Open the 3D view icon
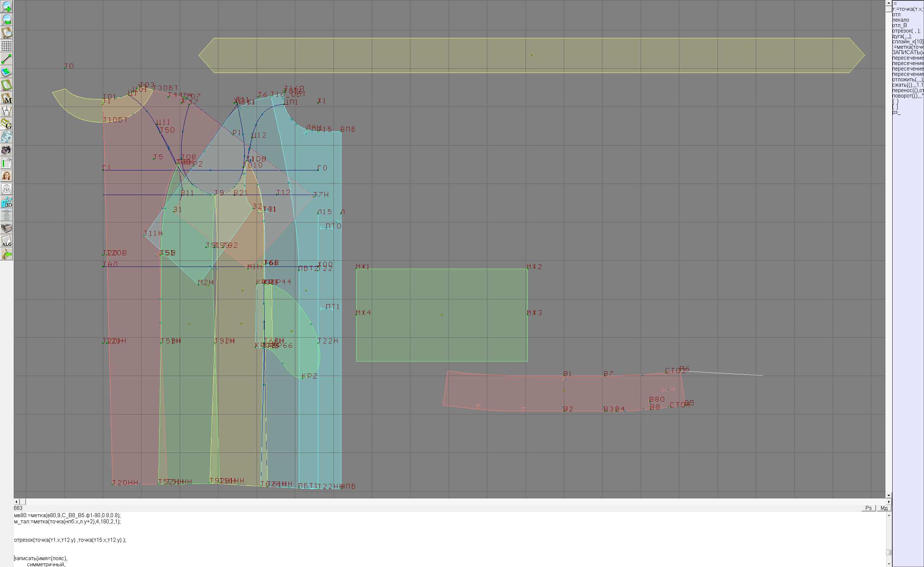The height and width of the screenshot is (567, 924). pos(6,202)
